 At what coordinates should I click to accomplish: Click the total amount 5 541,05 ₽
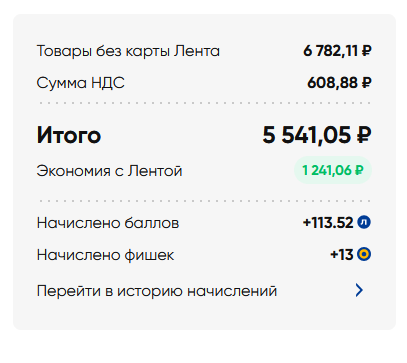tap(317, 135)
